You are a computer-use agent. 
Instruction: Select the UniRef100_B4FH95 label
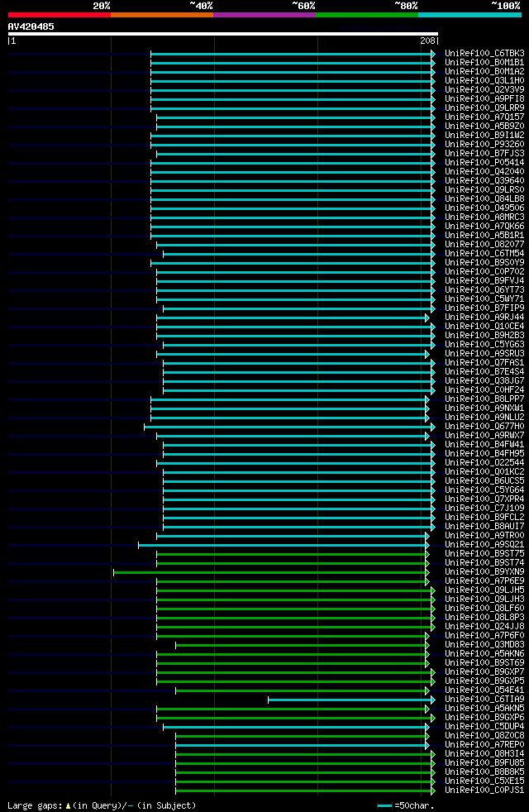click(484, 454)
